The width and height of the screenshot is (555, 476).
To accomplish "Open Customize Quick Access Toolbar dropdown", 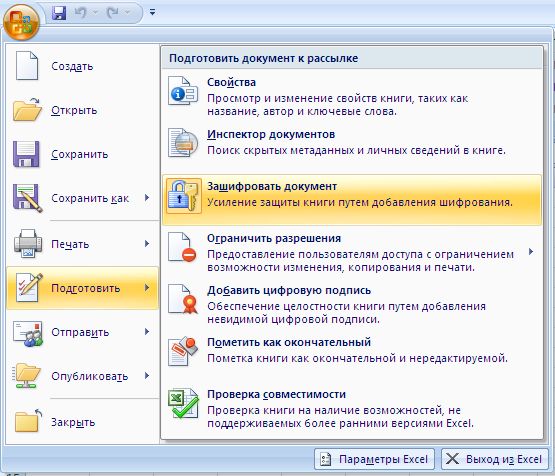I will [x=153, y=13].
